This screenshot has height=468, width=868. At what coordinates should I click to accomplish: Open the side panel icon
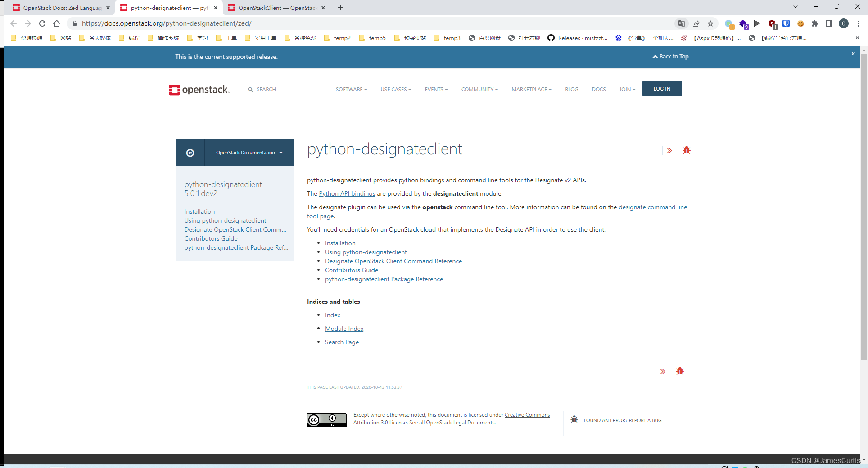[829, 23]
